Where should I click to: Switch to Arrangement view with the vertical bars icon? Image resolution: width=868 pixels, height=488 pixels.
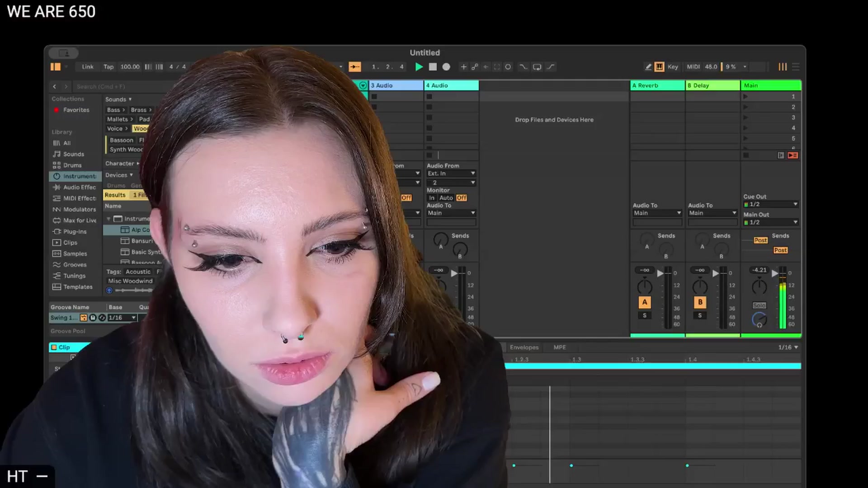[783, 67]
